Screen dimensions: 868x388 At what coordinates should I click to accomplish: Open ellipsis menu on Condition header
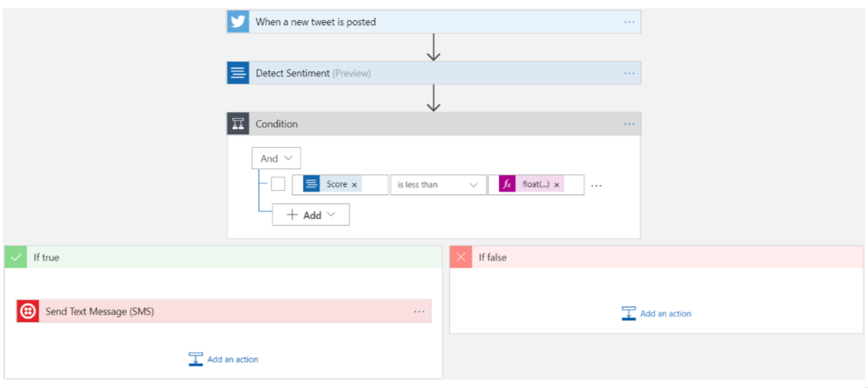tap(629, 125)
